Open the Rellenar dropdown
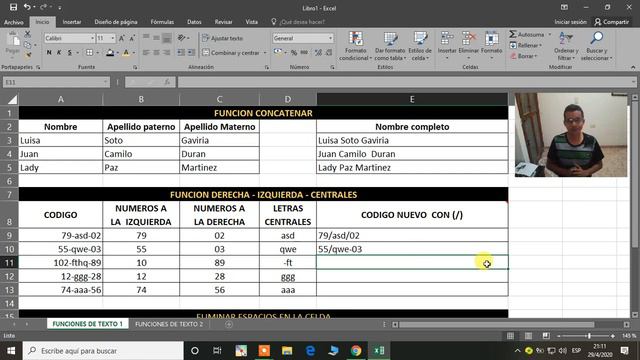 click(x=526, y=45)
